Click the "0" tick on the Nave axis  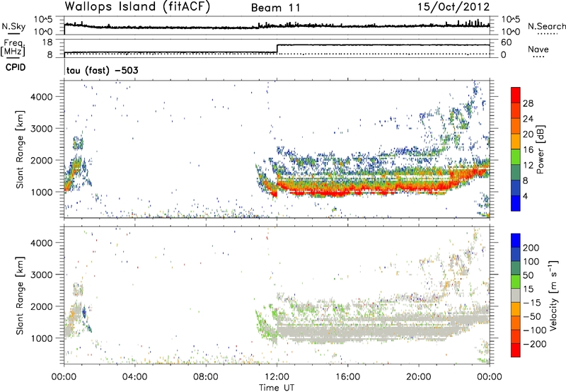(504, 55)
